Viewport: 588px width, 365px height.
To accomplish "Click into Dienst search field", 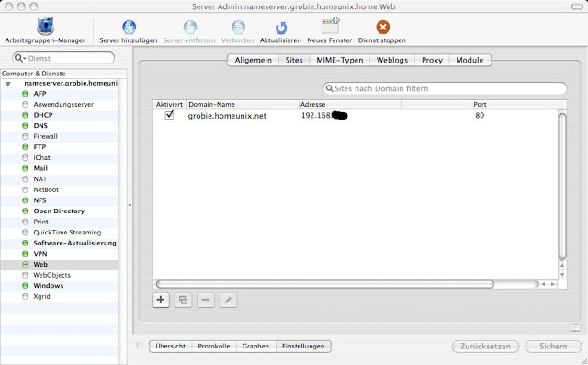I will point(63,58).
